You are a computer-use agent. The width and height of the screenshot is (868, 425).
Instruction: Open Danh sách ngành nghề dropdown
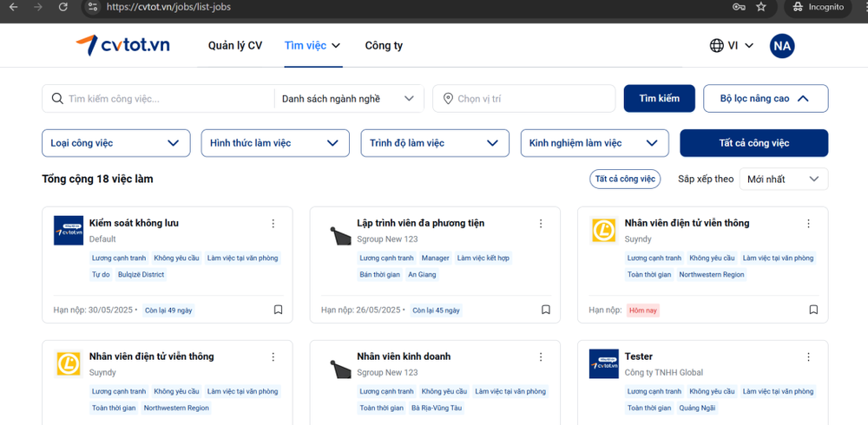coord(348,99)
